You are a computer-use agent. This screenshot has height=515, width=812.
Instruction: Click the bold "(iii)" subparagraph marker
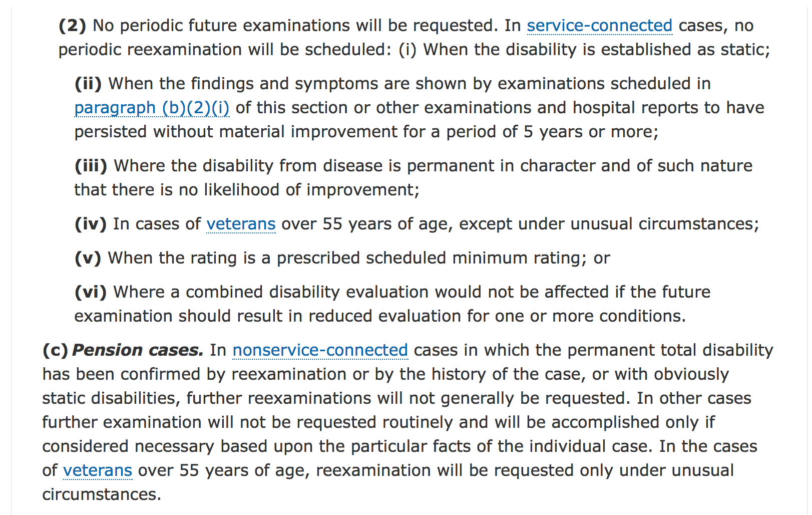pos(91,166)
